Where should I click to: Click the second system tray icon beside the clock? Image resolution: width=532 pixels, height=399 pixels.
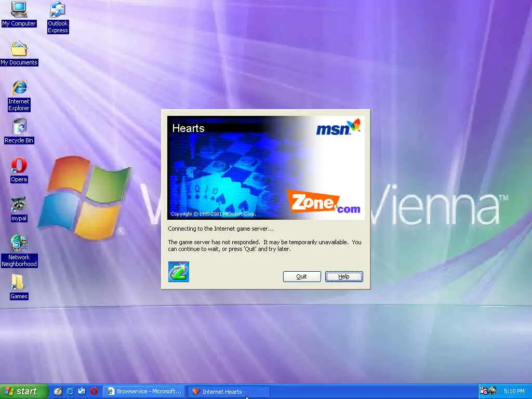[x=493, y=391]
